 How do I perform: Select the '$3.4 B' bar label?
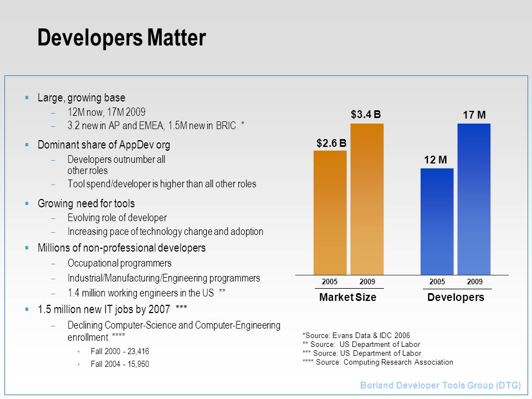pyautogui.click(x=366, y=114)
